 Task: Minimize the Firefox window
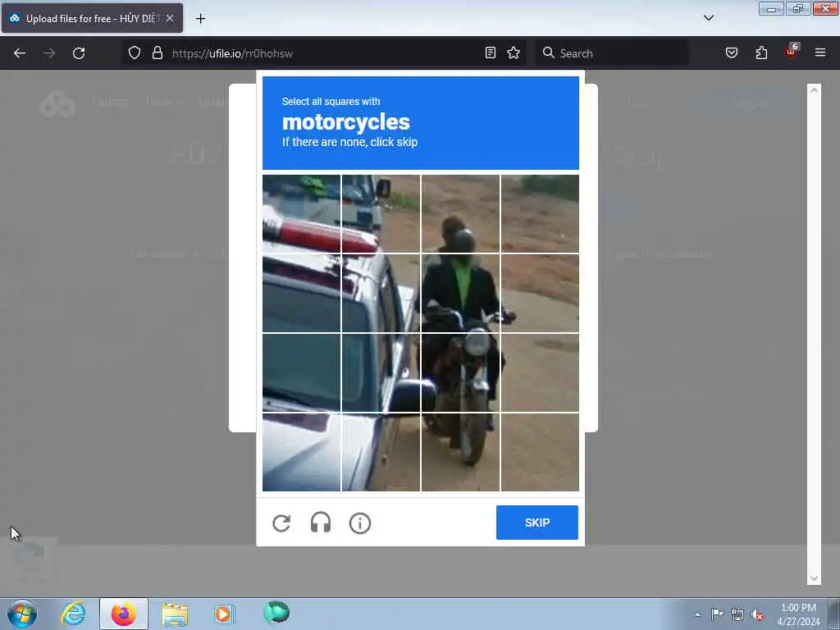point(771,8)
